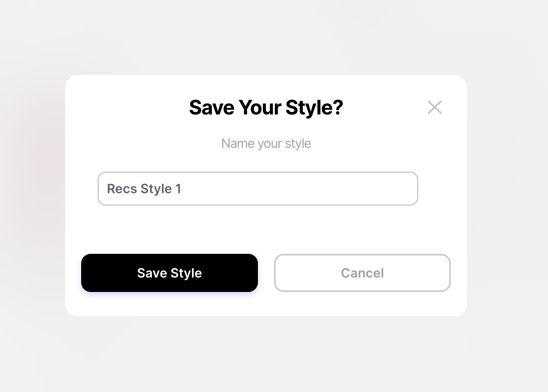Viewport: 548px width, 392px height.
Task: Click the 'Save Your Style?' heading
Action: tap(266, 107)
